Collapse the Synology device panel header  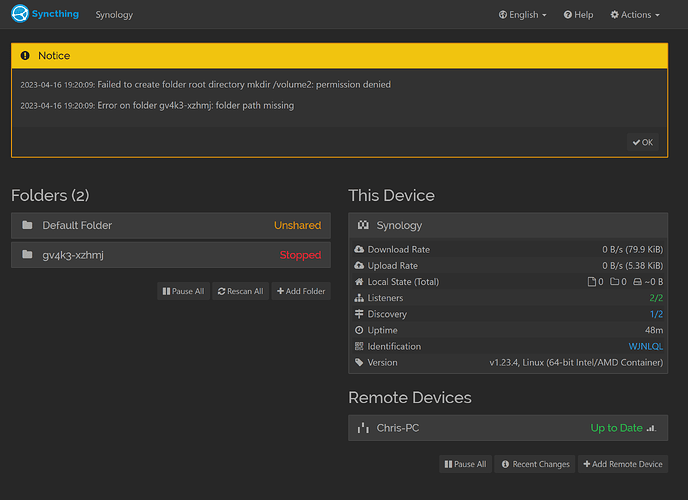click(508, 225)
